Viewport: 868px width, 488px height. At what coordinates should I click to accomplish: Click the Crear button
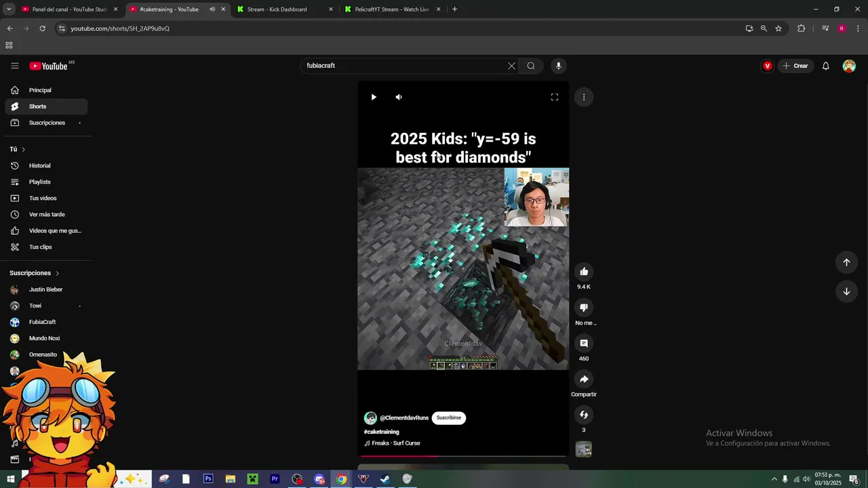click(x=795, y=66)
